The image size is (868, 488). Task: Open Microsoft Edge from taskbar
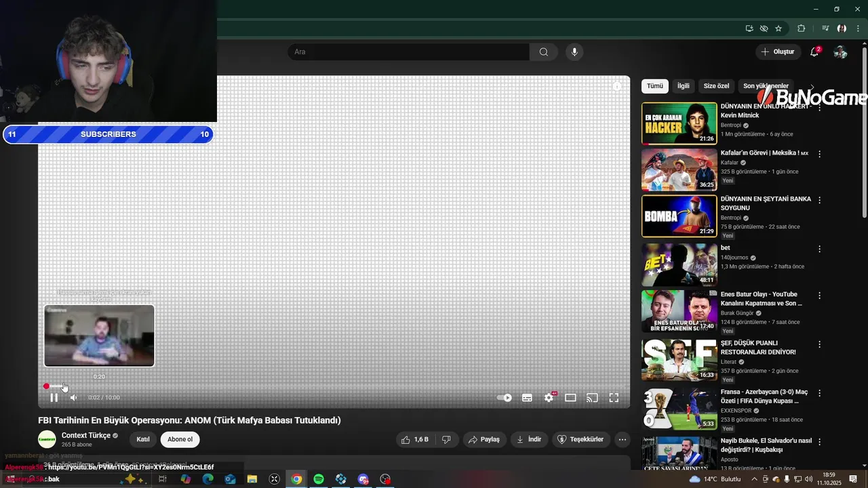coord(208,479)
